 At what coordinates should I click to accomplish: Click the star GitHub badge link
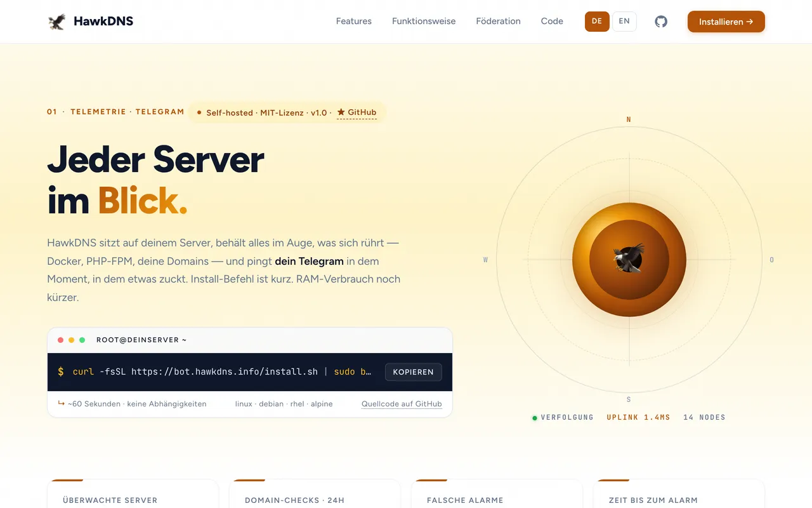[x=357, y=112]
